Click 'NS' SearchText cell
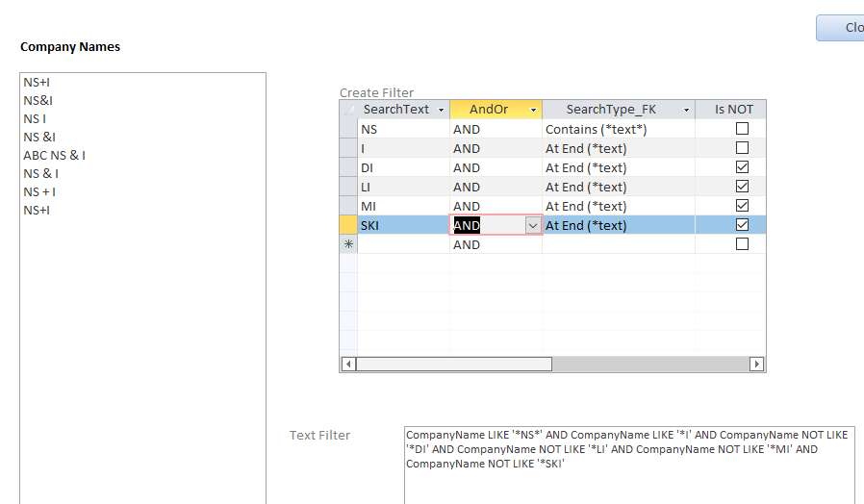Screen dimensions: 864x504 [403, 129]
